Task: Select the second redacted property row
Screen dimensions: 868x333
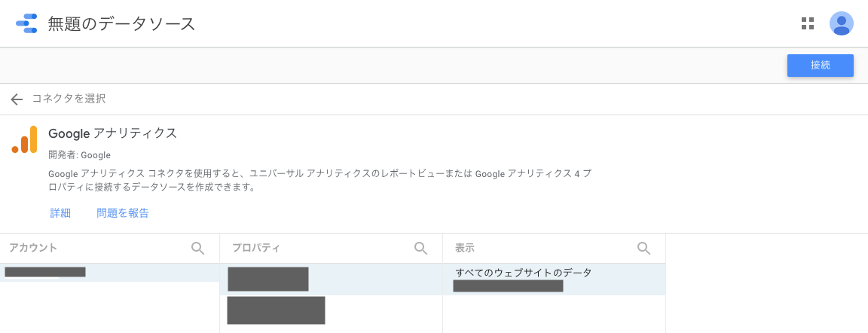Action: (x=331, y=310)
